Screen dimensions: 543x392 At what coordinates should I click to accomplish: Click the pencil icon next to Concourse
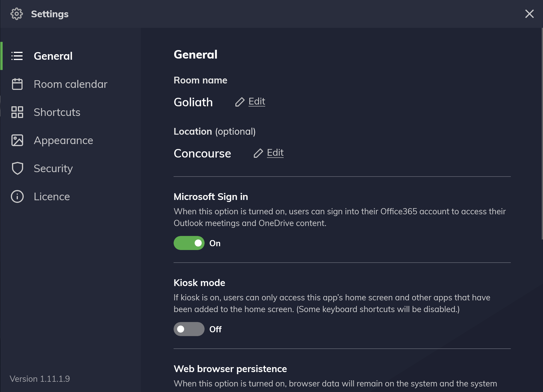point(258,153)
